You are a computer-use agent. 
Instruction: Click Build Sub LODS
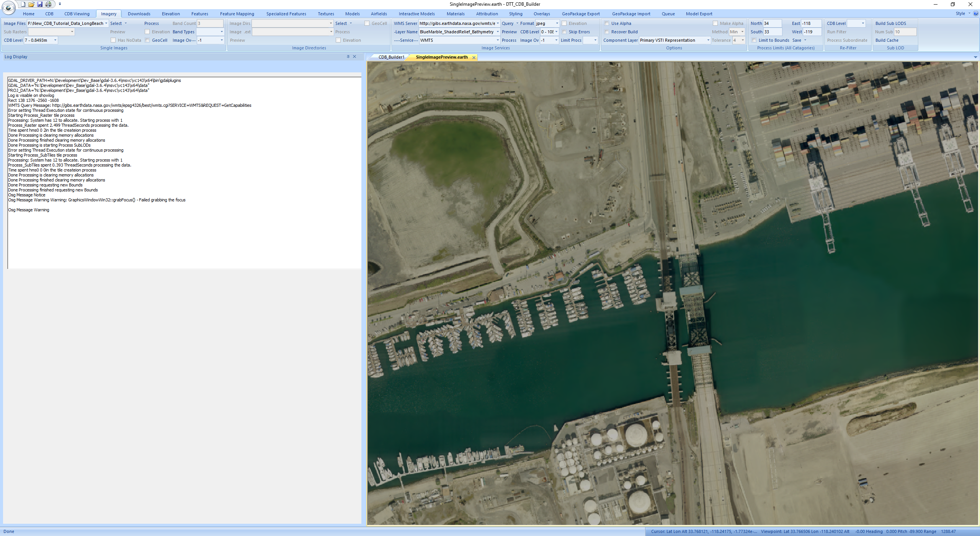pyautogui.click(x=891, y=23)
